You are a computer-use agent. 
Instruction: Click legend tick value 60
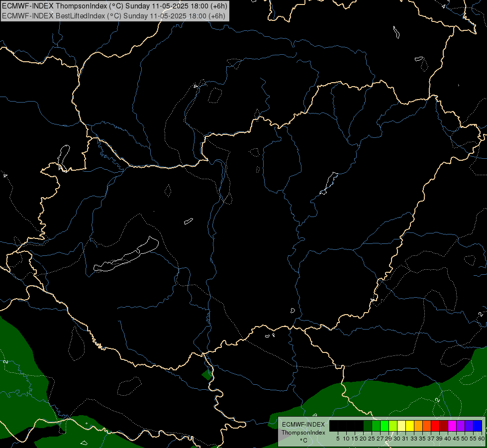click(482, 439)
